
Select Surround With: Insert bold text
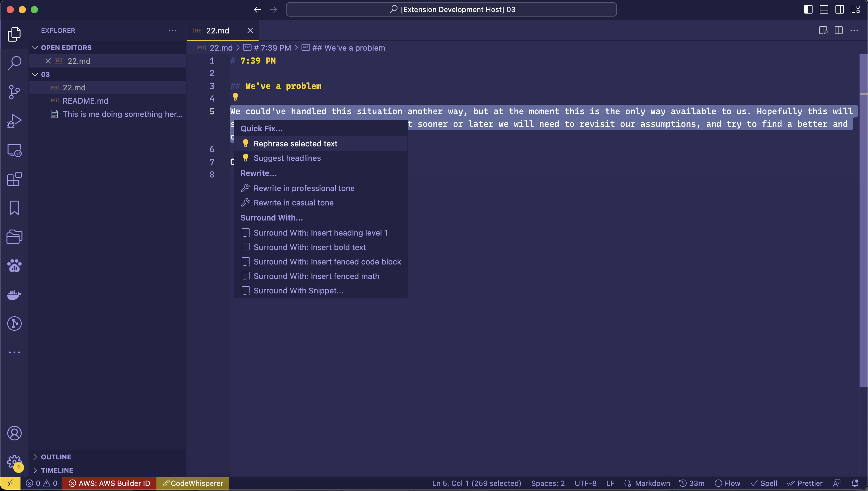[x=321, y=247]
